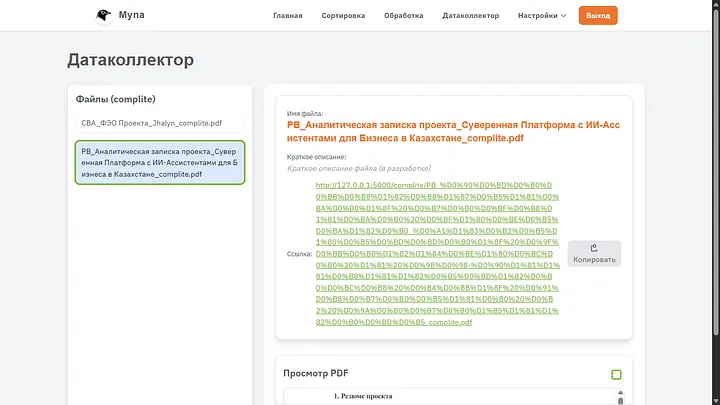Toggle the green checkbox in Просмотр PDF header
The image size is (720, 405).
[x=616, y=374]
